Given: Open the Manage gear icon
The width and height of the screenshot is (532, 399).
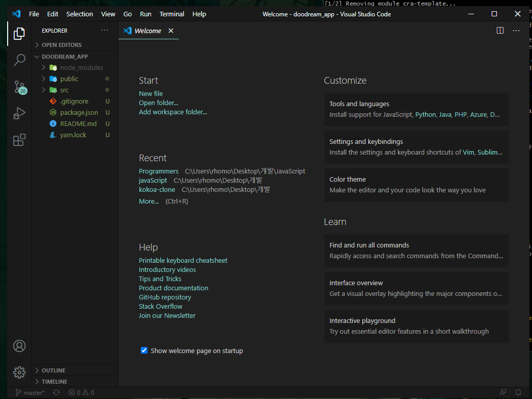Looking at the screenshot, I should click(x=19, y=372).
